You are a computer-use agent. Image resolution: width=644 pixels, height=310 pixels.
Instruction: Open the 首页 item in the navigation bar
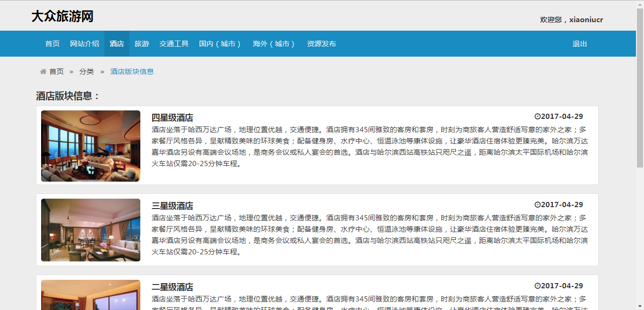52,44
